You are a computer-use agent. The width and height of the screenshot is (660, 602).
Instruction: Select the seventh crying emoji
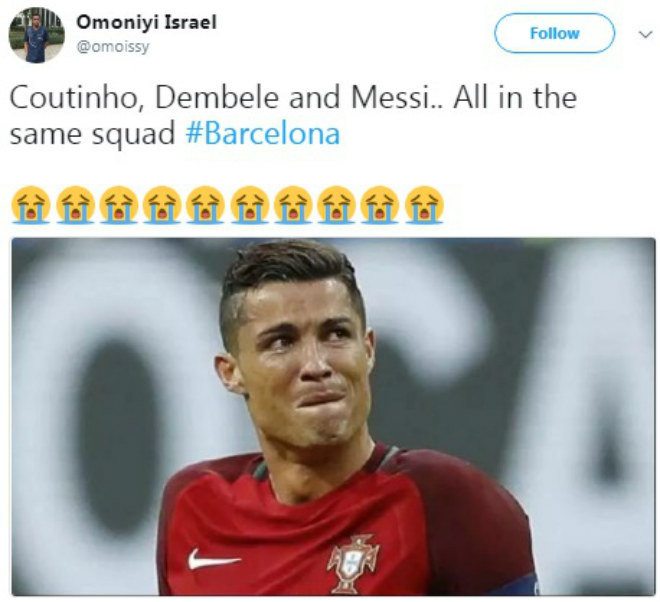pyautogui.click(x=293, y=205)
